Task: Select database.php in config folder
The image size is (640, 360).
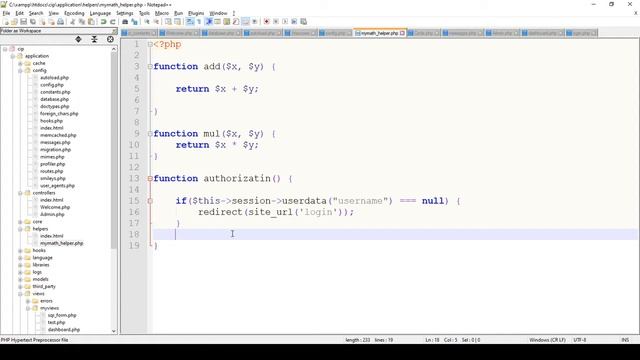Action: click(x=54, y=99)
